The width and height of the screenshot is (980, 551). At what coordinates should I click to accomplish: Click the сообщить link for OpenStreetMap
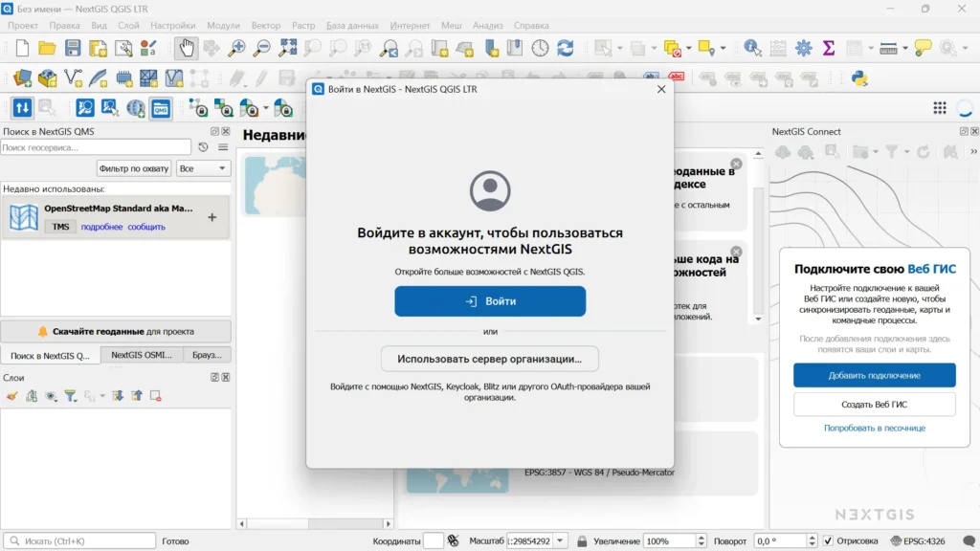[146, 227]
